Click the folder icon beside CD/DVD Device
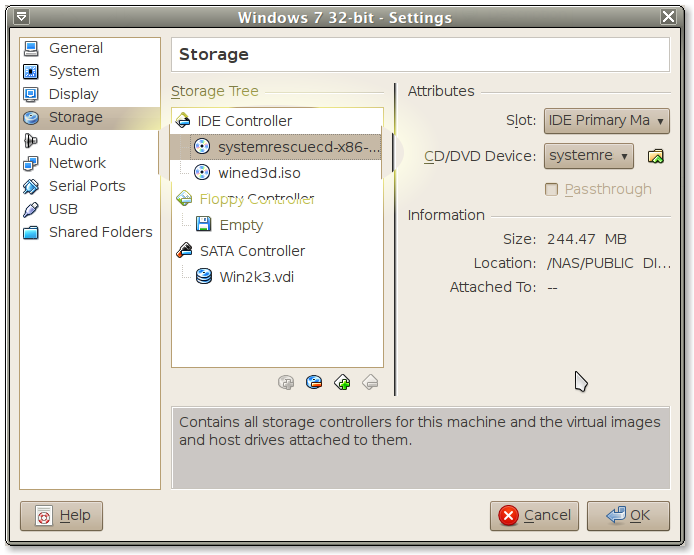Viewport: 694px width, 555px height. 656,156
